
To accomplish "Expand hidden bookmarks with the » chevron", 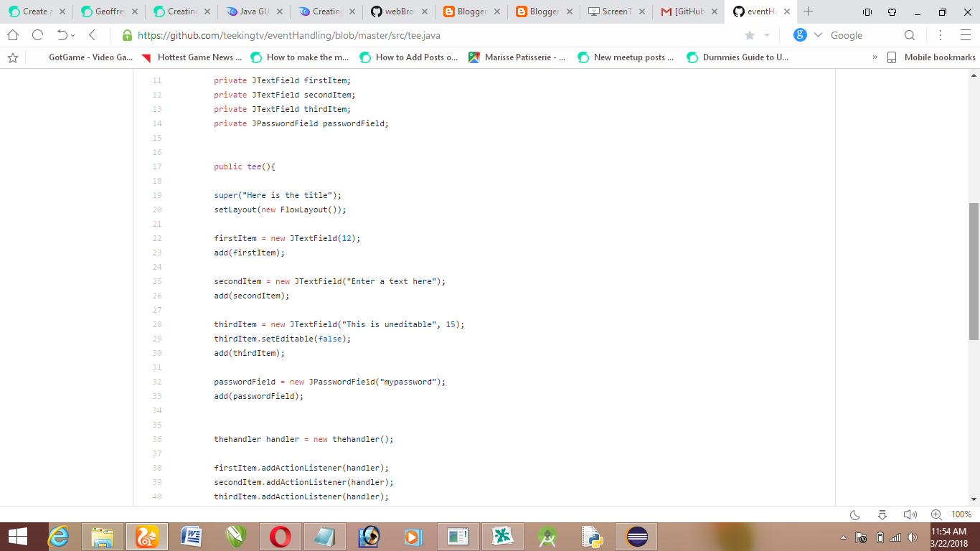I will coord(875,57).
